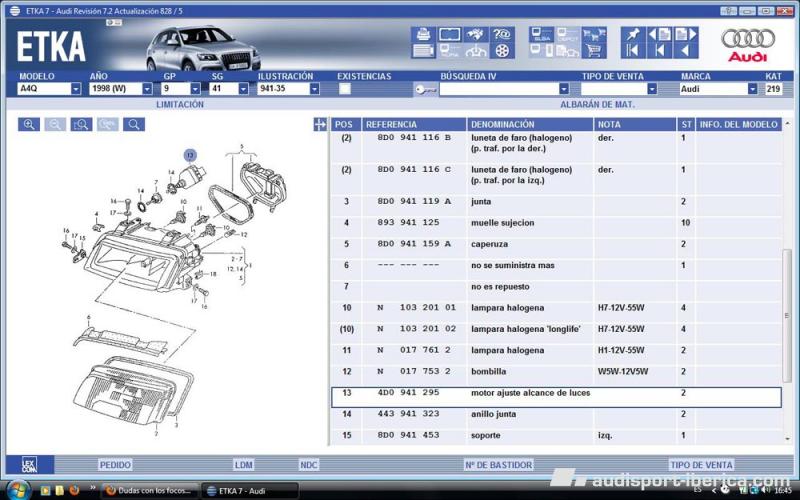
Task: Click the zoom-to-area magnifier icon
Action: [82, 124]
